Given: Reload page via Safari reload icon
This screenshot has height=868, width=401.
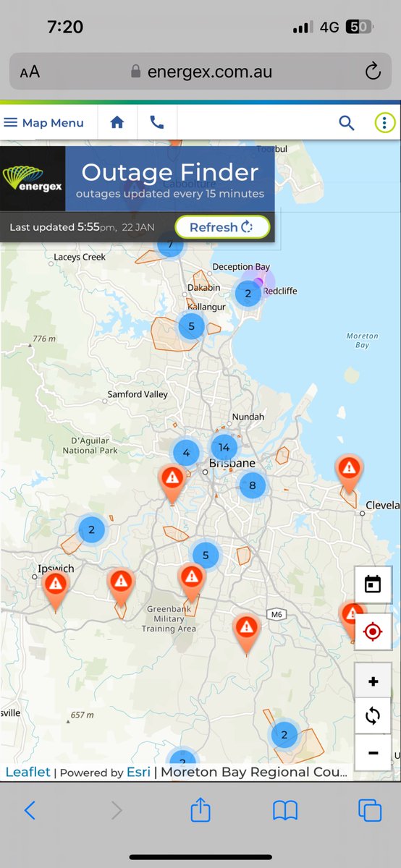Looking at the screenshot, I should 372,71.
